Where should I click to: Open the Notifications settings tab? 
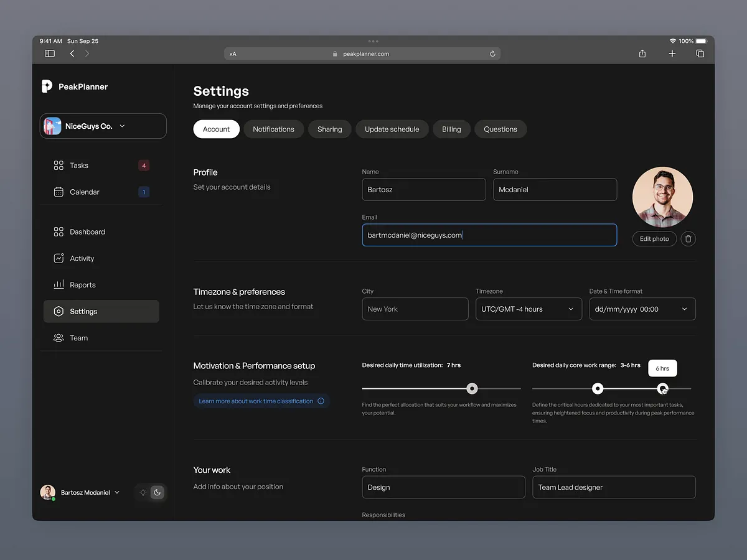click(x=273, y=129)
